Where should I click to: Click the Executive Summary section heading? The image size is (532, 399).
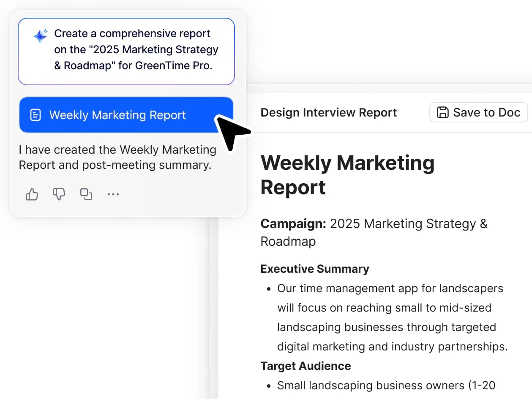[x=314, y=269]
